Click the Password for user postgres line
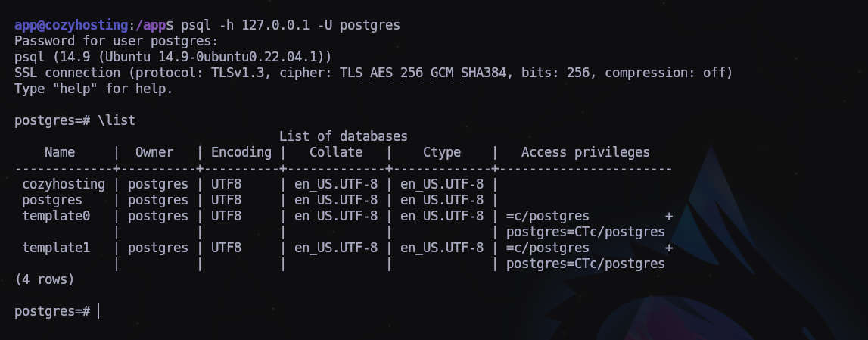 (x=116, y=41)
